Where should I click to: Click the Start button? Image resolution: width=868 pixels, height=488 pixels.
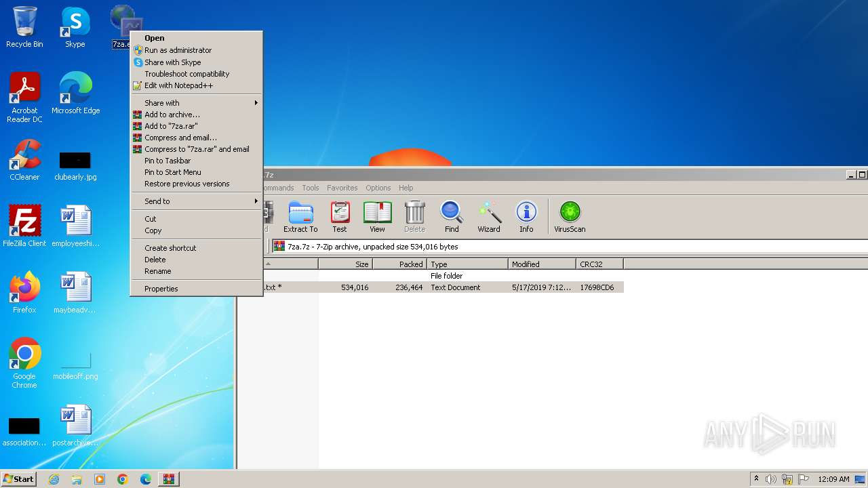[19, 479]
